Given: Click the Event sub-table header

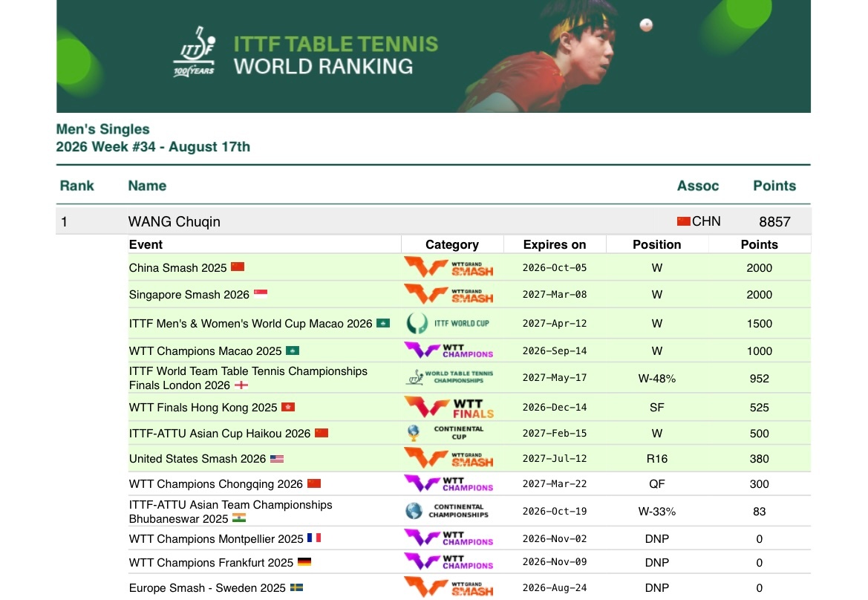Looking at the screenshot, I should pos(146,244).
